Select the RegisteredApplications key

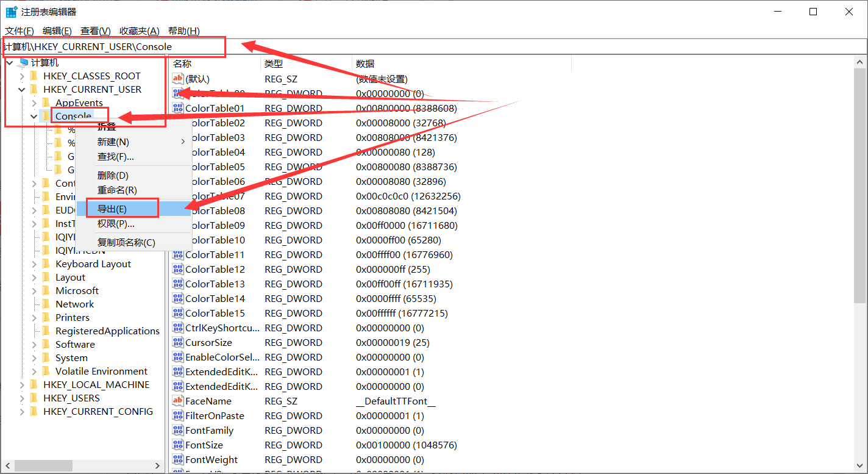(107, 331)
